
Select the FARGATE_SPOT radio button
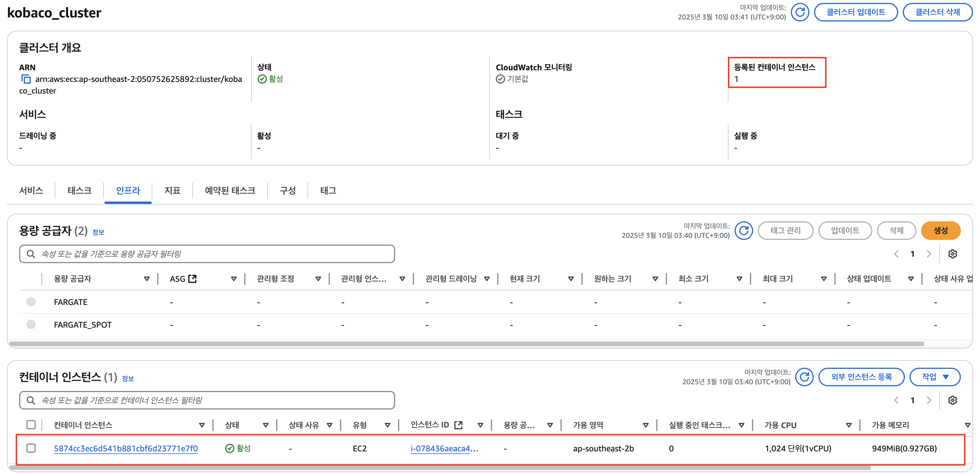point(31,324)
